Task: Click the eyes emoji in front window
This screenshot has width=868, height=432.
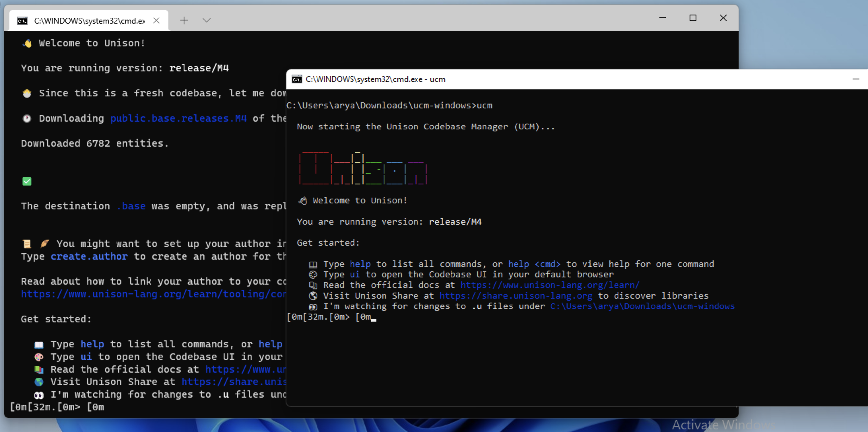Action: (313, 306)
